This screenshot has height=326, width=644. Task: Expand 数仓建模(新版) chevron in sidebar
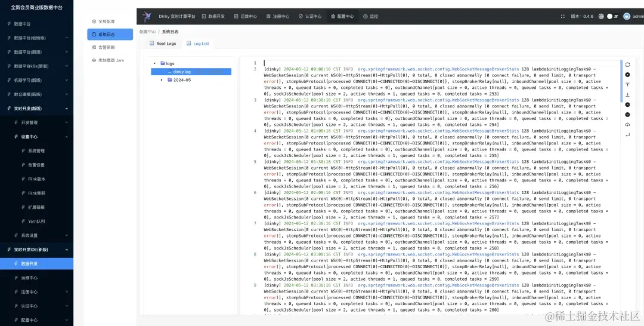(67, 94)
